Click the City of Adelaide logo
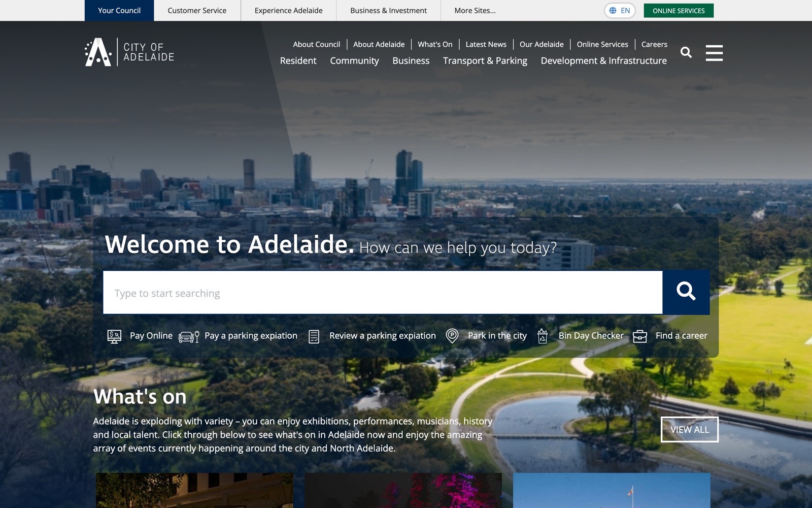 [x=129, y=52]
